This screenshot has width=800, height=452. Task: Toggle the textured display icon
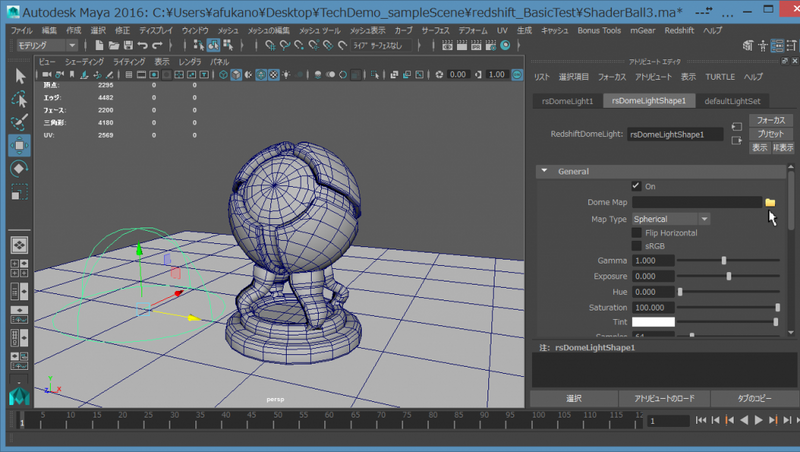pos(273,74)
